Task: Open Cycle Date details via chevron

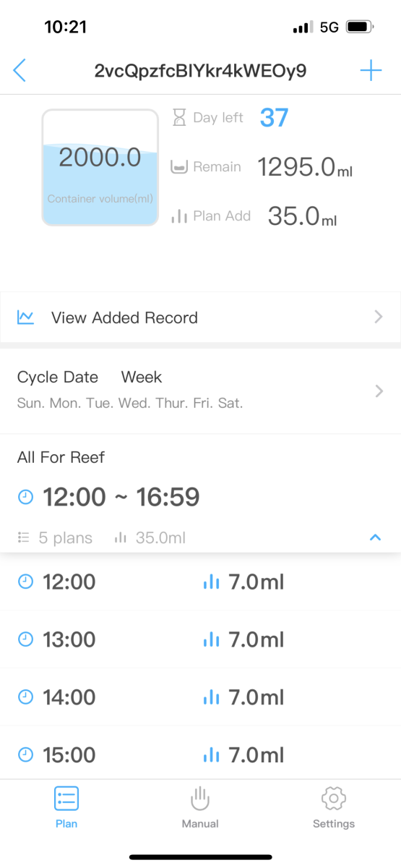Action: click(379, 391)
